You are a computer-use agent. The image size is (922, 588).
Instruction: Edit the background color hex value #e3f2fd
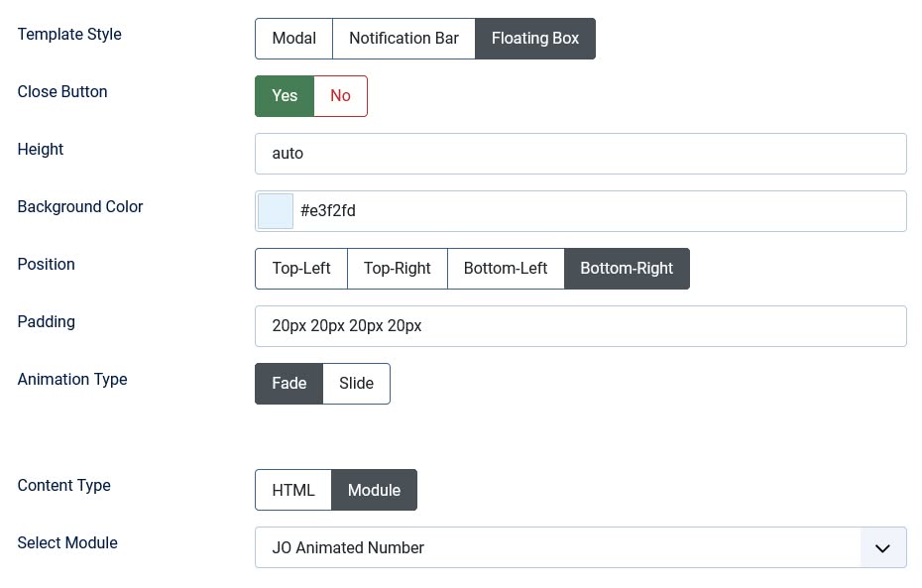[x=595, y=210]
